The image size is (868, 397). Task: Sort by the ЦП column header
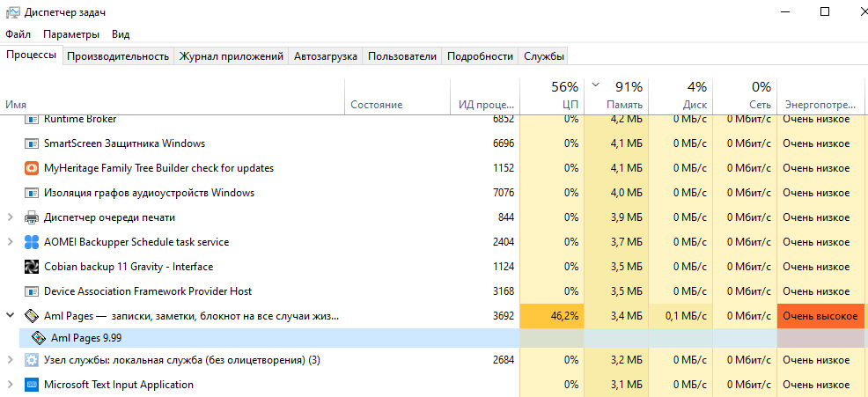coord(551,96)
